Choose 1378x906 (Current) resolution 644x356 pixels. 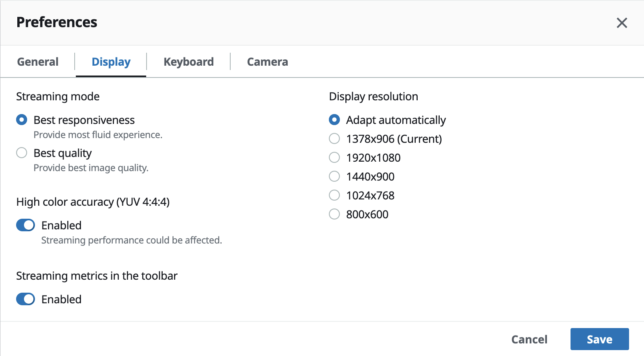tap(334, 138)
